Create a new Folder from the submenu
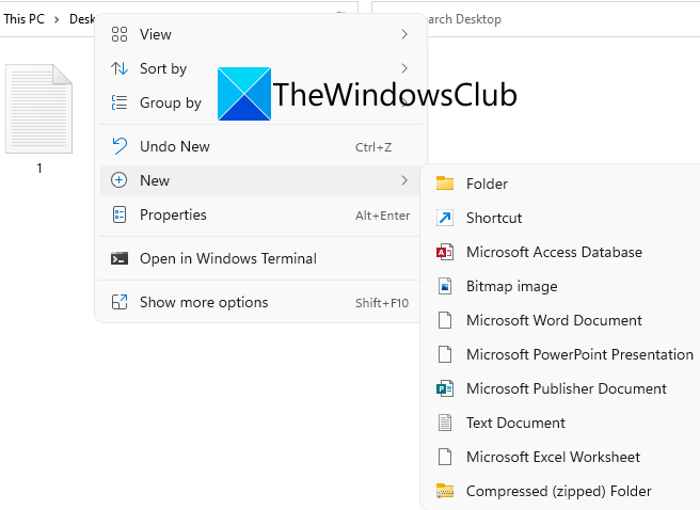The height and width of the screenshot is (510, 700). (562, 184)
